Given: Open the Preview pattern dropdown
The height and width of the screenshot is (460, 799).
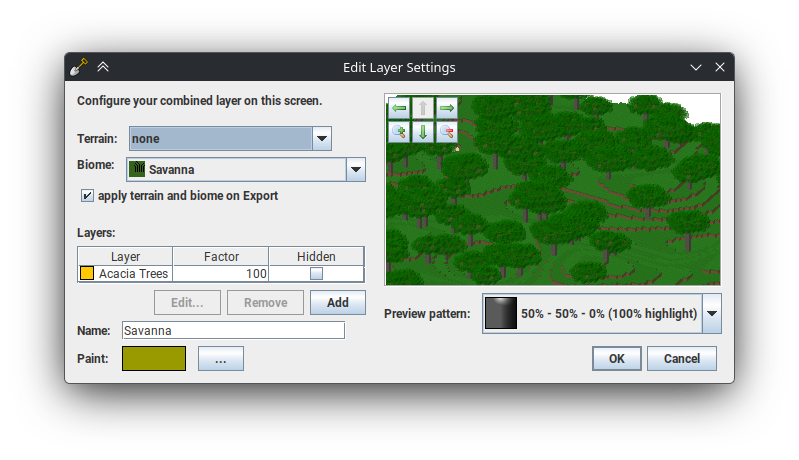Looking at the screenshot, I should pyautogui.click(x=711, y=314).
